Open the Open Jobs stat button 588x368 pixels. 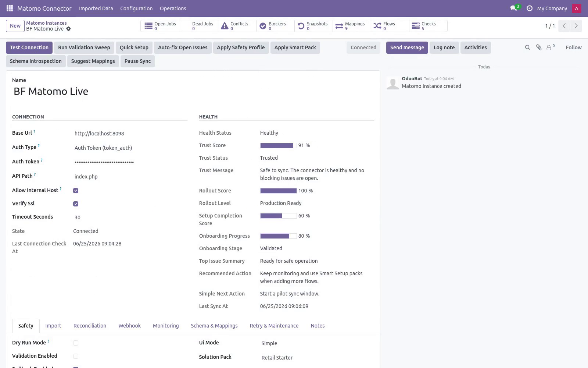[x=160, y=26]
